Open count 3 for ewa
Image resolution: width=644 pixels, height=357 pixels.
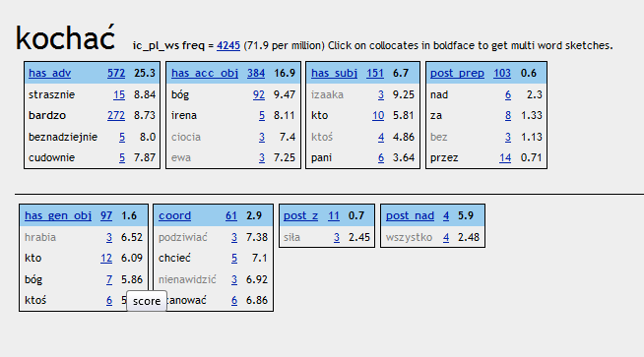[262, 158]
